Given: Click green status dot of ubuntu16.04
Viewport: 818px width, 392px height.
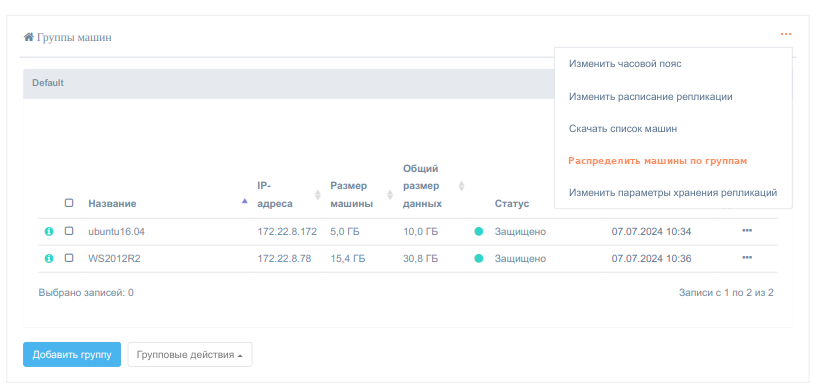Looking at the screenshot, I should coord(478,231).
